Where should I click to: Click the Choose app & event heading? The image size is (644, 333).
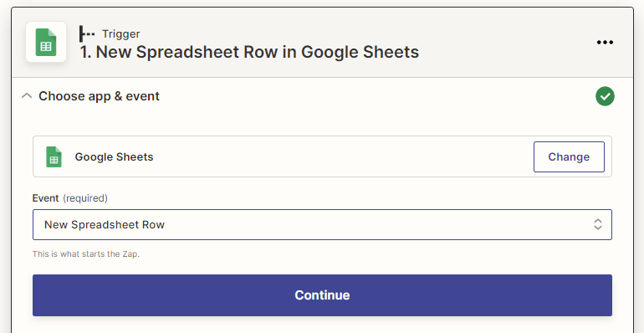pyautogui.click(x=99, y=96)
